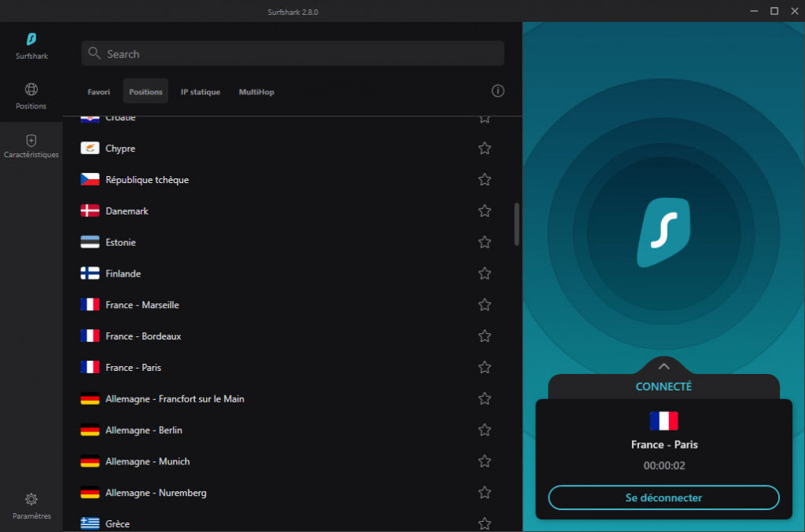Favorite France - Marseille with its star
This screenshot has width=805, height=532.
[484, 305]
